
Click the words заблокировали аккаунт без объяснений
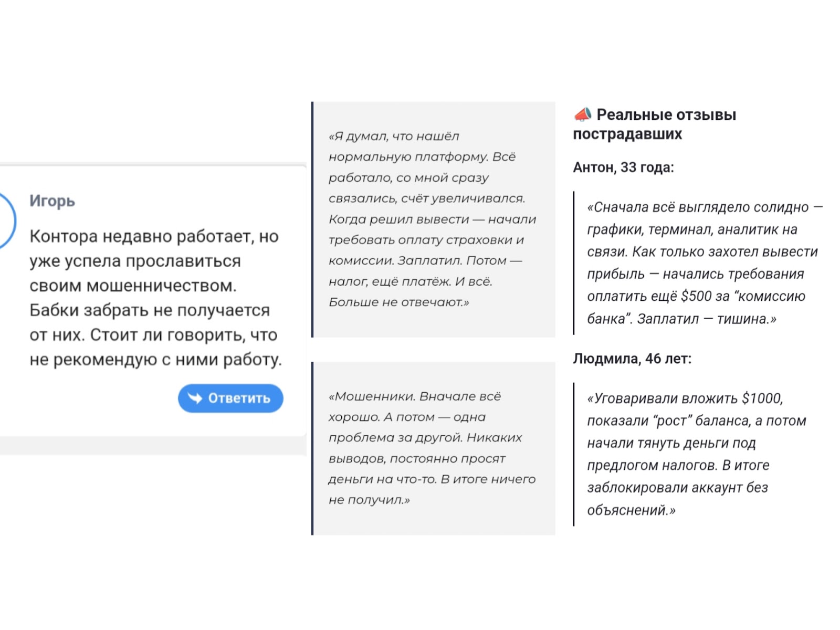pyautogui.click(x=677, y=499)
